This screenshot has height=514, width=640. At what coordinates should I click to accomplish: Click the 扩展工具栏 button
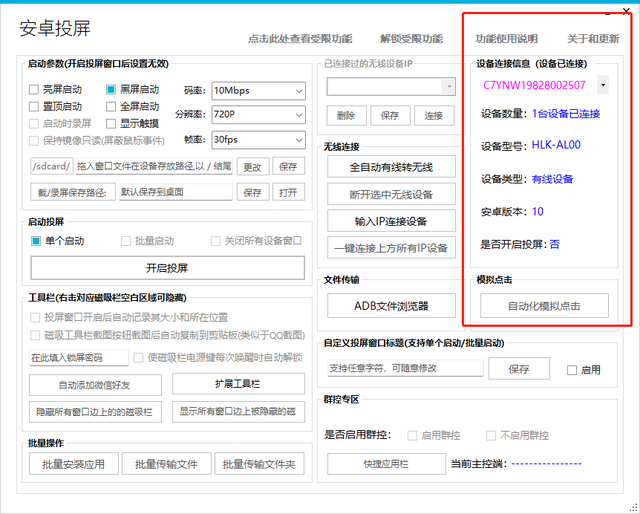click(238, 384)
